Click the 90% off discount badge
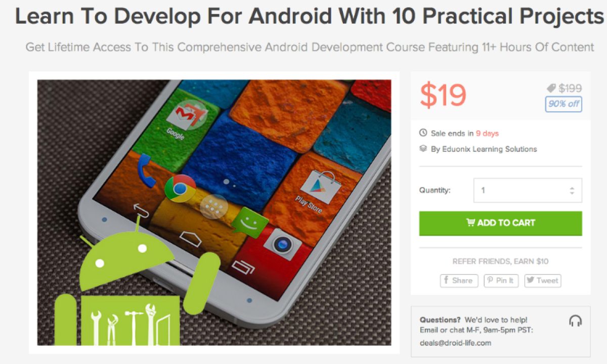The height and width of the screenshot is (364, 607). click(563, 104)
